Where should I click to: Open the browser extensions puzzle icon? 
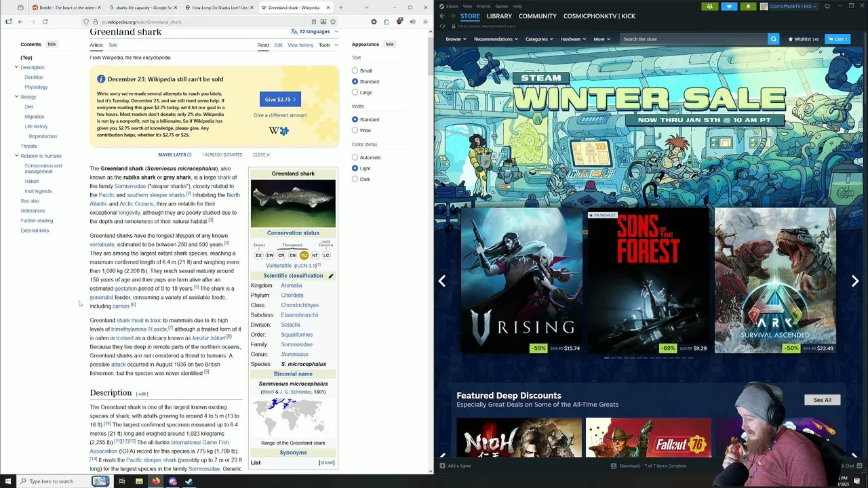click(387, 22)
